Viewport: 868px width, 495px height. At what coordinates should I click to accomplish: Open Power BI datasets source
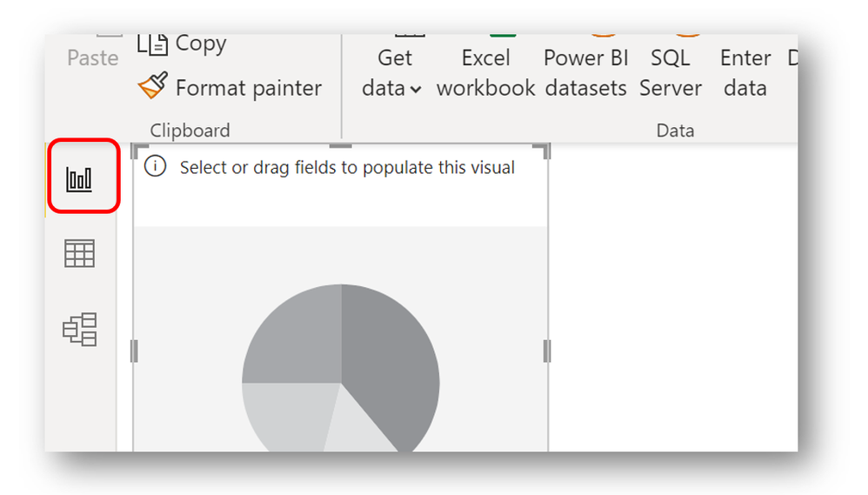coord(584,72)
